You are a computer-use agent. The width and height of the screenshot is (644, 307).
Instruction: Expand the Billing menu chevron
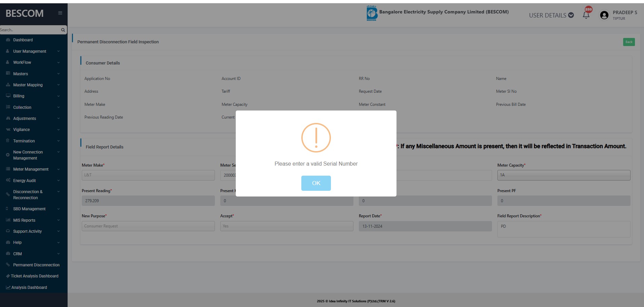coord(59,96)
